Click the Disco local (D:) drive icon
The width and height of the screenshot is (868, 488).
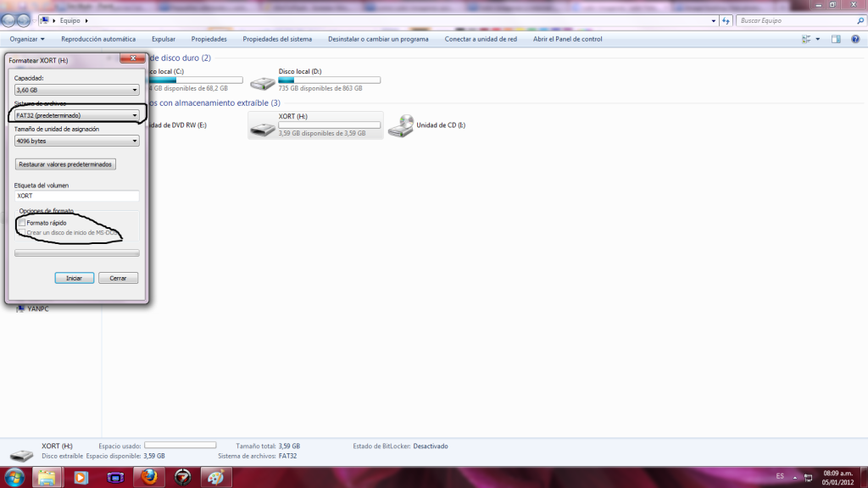pyautogui.click(x=263, y=82)
